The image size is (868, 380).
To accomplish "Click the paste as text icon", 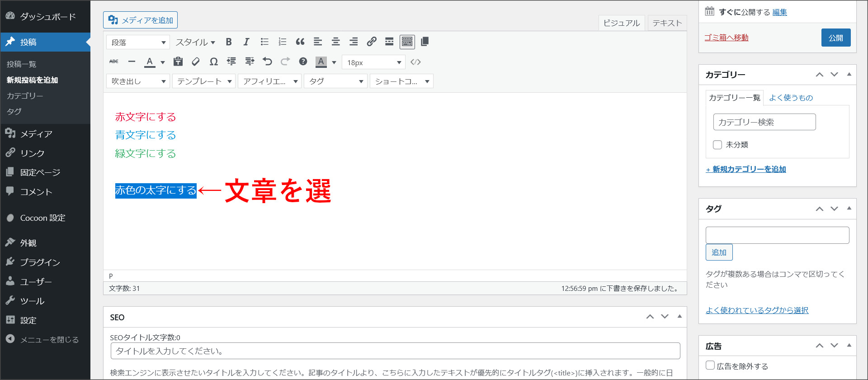I will click(x=178, y=62).
